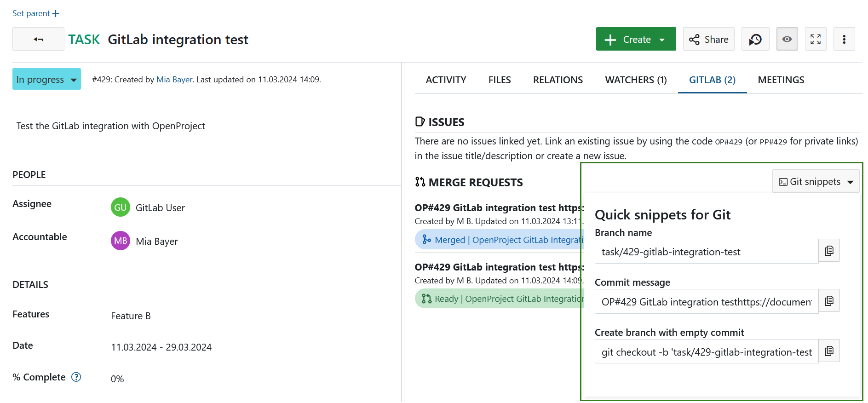868x403 pixels.
Task: Enter fullscreen view of work package
Action: coord(815,39)
